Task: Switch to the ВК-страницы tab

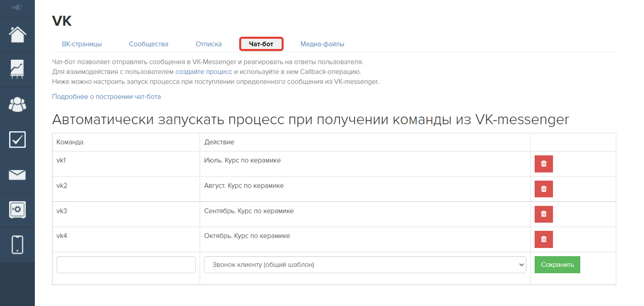Action: click(x=82, y=44)
